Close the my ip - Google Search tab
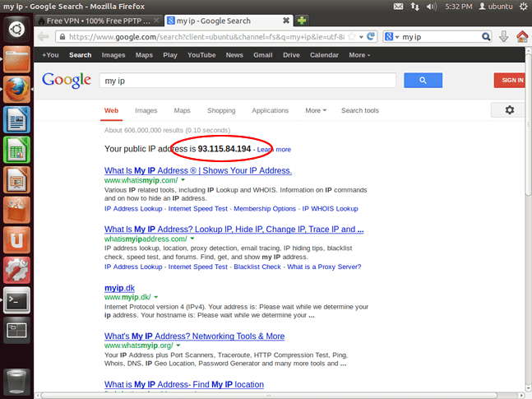The width and height of the screenshot is (532, 399). [x=286, y=21]
